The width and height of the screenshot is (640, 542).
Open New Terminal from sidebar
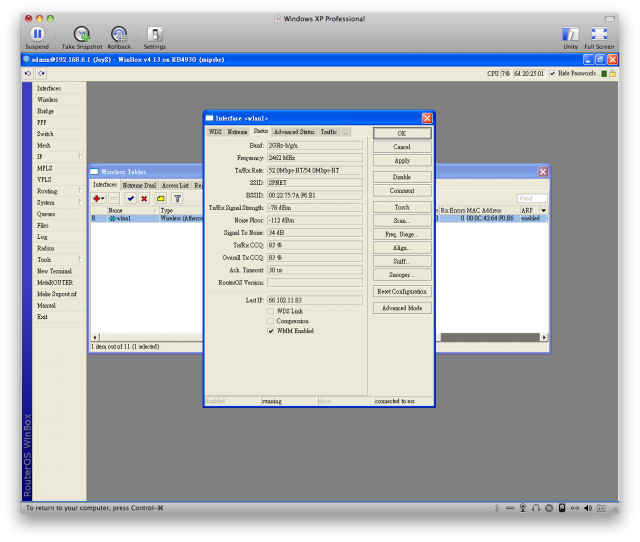54,271
